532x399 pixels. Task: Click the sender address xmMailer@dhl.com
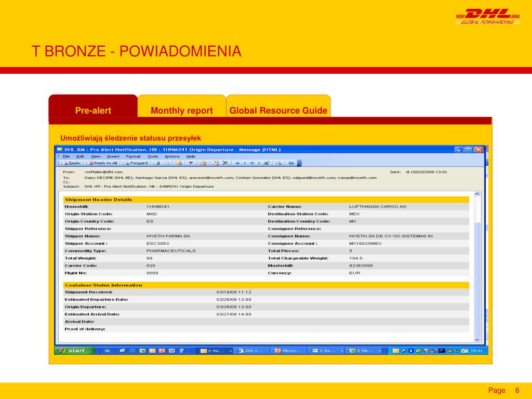click(x=103, y=172)
